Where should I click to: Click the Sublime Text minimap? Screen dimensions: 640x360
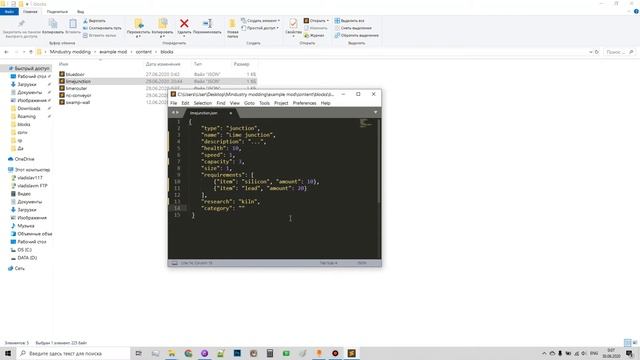(x=366, y=124)
